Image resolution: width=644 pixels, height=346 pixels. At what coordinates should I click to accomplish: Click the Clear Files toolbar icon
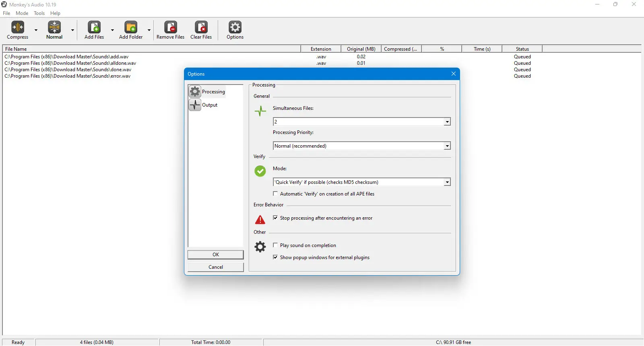click(x=201, y=27)
